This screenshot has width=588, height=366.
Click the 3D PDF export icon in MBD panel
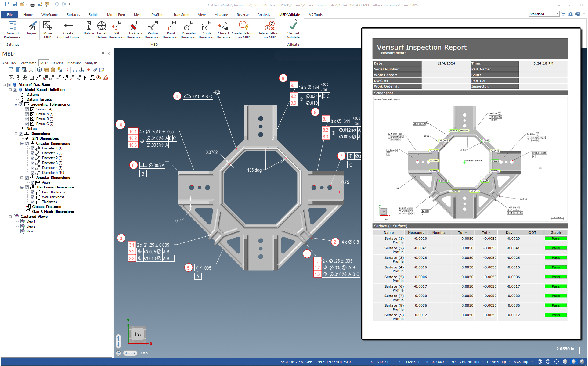click(x=67, y=70)
